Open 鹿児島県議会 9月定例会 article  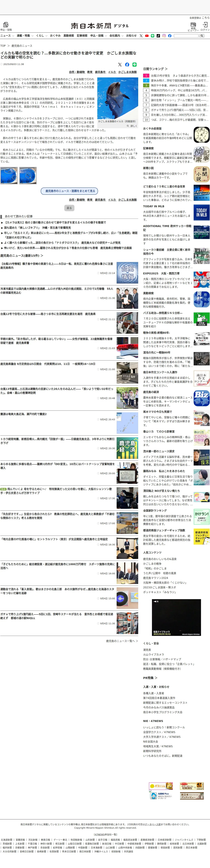(48, 364)
